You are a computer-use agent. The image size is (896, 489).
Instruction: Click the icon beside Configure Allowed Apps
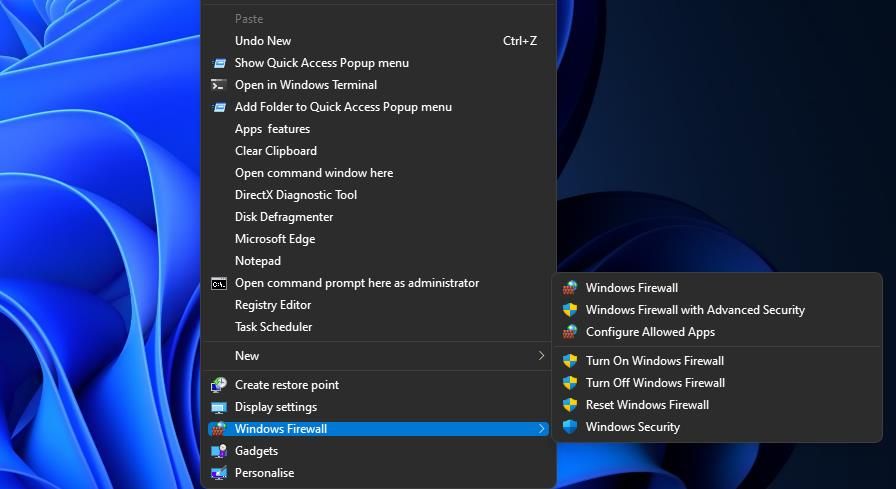pyautogui.click(x=570, y=332)
